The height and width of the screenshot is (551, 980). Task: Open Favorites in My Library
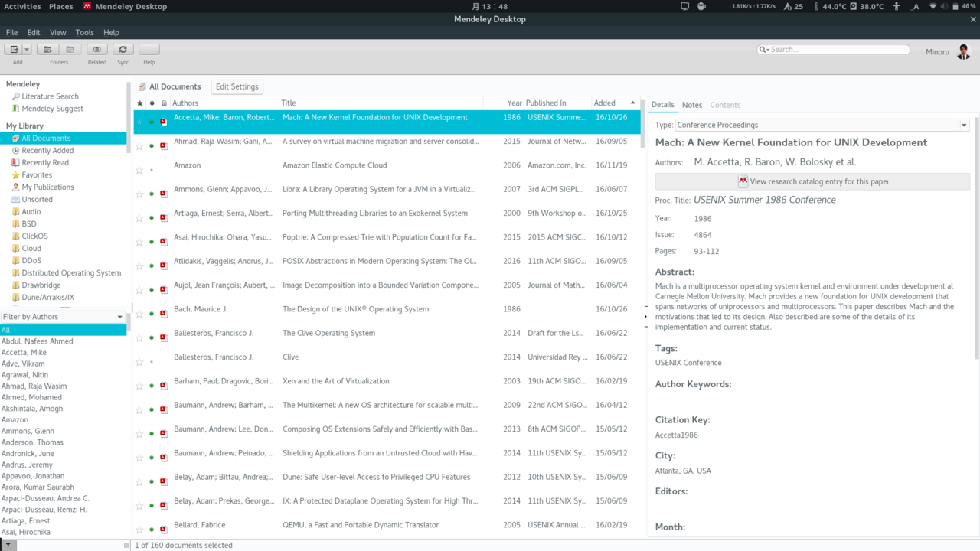click(x=37, y=175)
